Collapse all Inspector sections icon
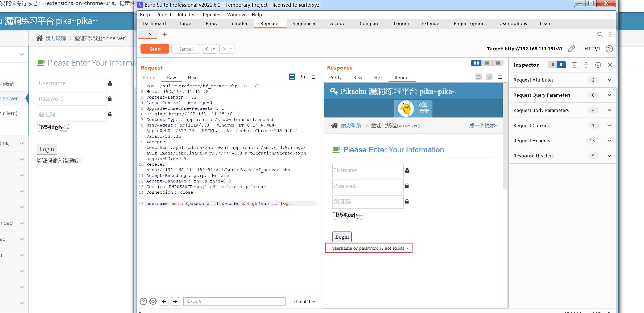Image resolution: width=644 pixels, height=313 pixels. coord(586,65)
